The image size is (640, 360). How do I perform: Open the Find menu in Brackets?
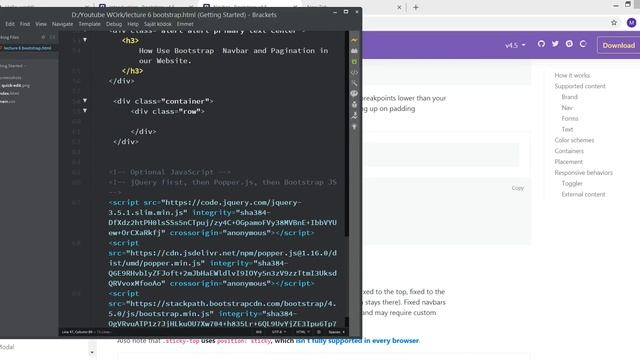pyautogui.click(x=25, y=24)
